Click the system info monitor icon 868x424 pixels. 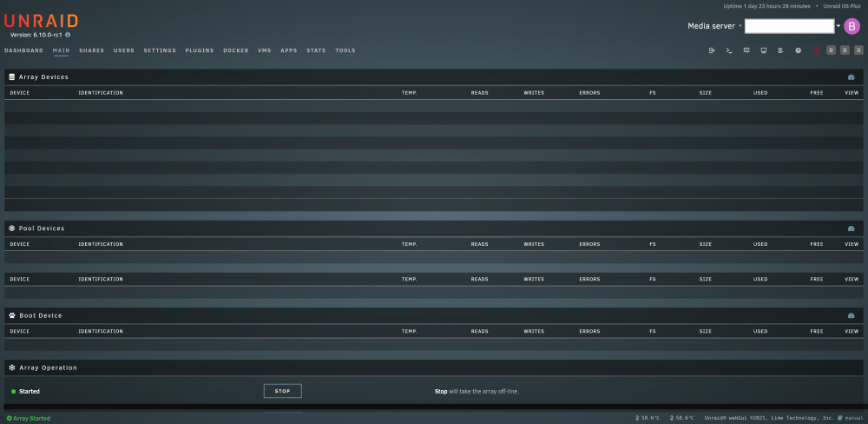click(763, 50)
